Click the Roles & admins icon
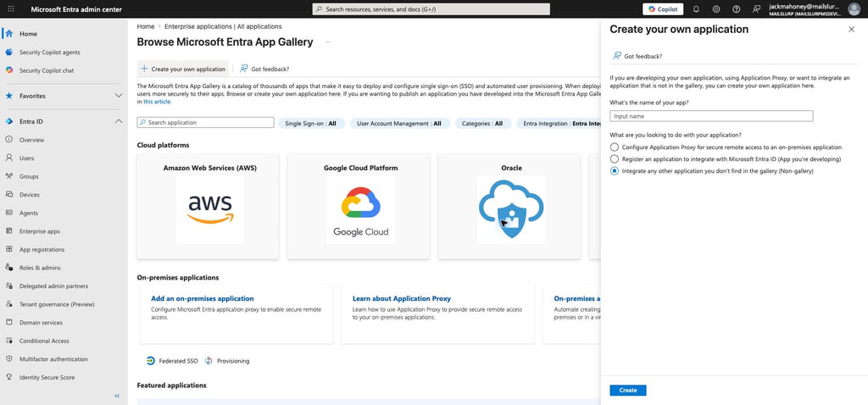The height and width of the screenshot is (405, 868). coord(8,268)
